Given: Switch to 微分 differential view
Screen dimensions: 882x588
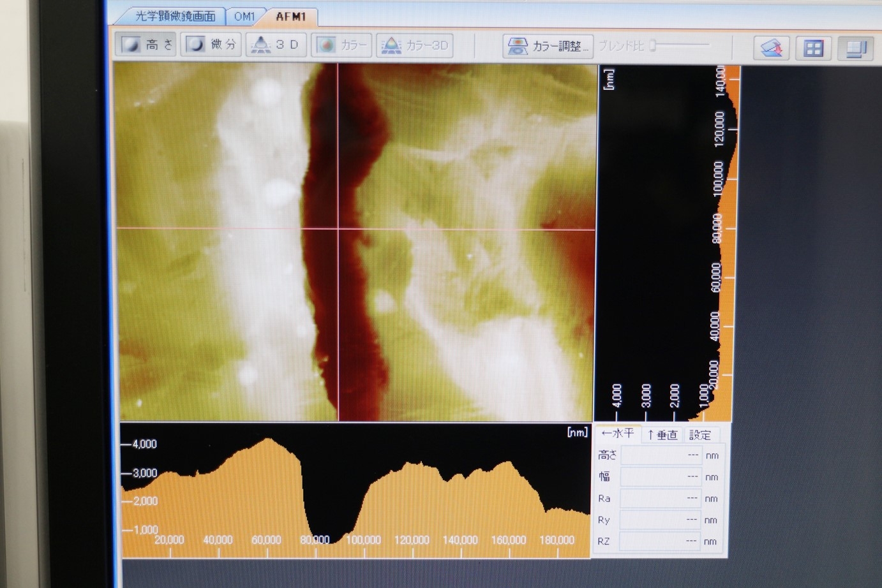Looking at the screenshot, I should click(211, 45).
